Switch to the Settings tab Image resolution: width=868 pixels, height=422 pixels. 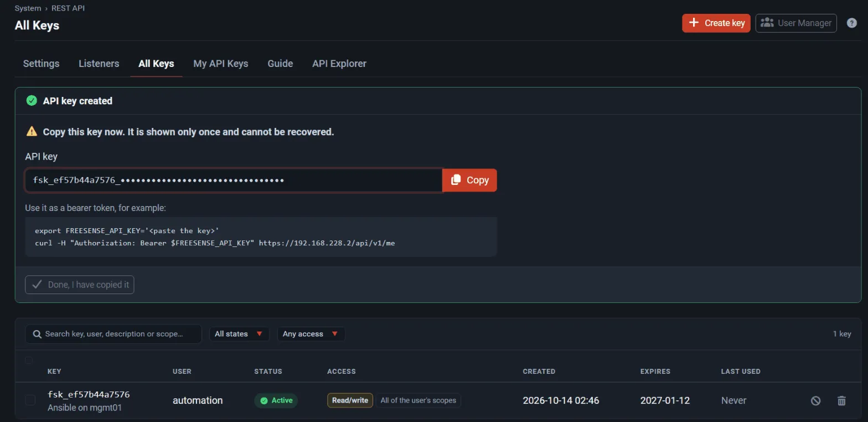pyautogui.click(x=41, y=64)
